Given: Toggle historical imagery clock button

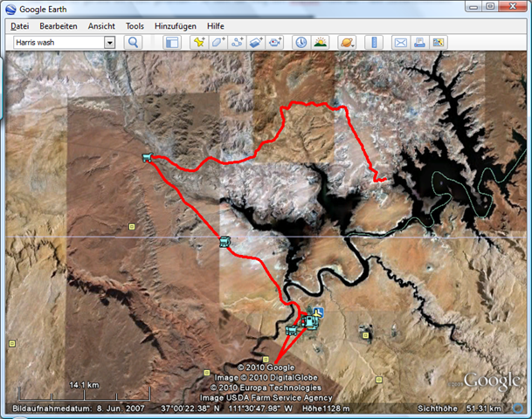Looking at the screenshot, I should pyautogui.click(x=301, y=42).
